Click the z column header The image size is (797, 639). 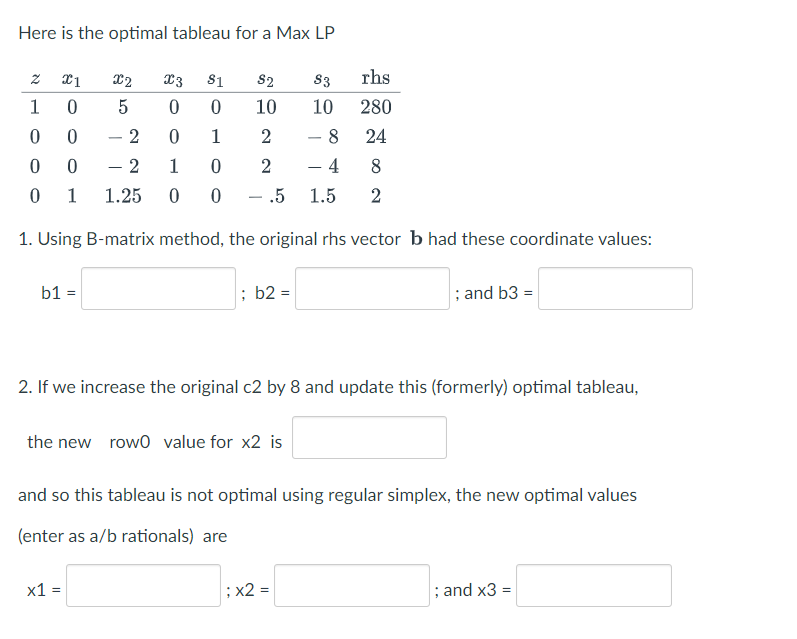point(35,79)
